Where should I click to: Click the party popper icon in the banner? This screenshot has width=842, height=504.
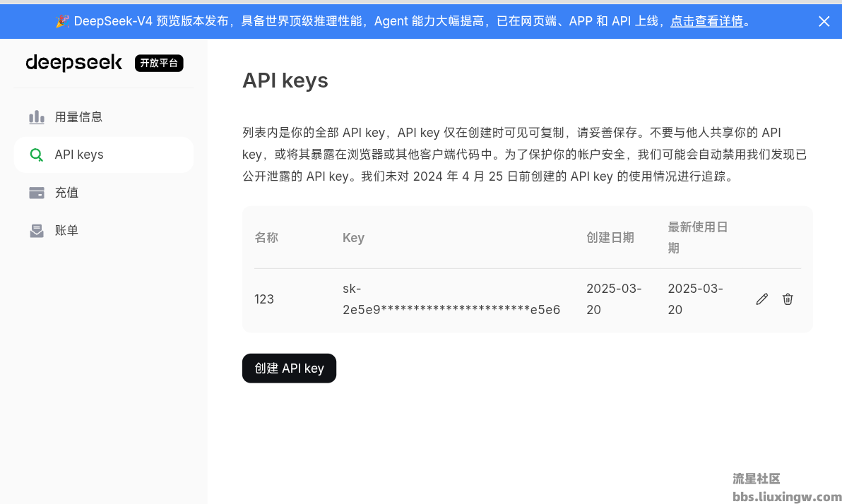click(x=62, y=21)
